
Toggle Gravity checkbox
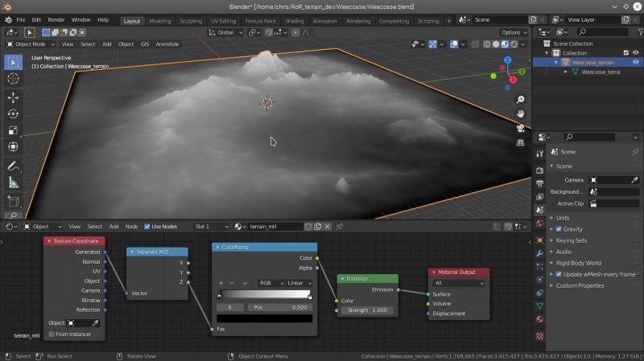[x=559, y=229]
